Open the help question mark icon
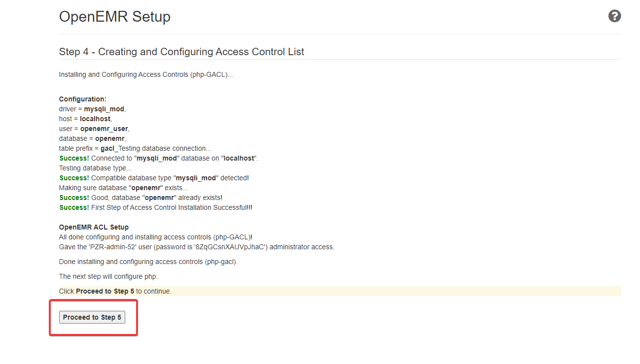Viewport: 640px width, 364px height. tap(614, 16)
